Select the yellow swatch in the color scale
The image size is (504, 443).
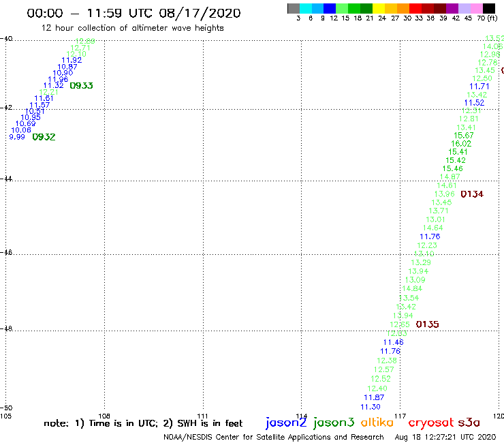pyautogui.click(x=379, y=9)
